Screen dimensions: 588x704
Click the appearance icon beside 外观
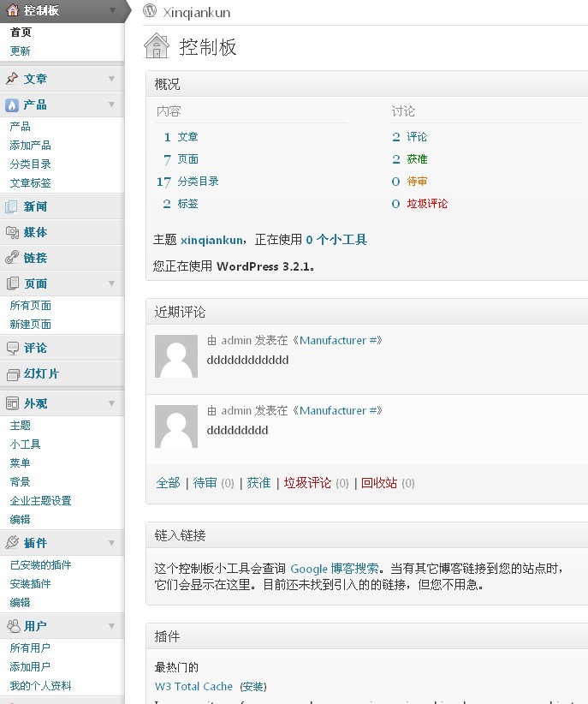[12, 403]
